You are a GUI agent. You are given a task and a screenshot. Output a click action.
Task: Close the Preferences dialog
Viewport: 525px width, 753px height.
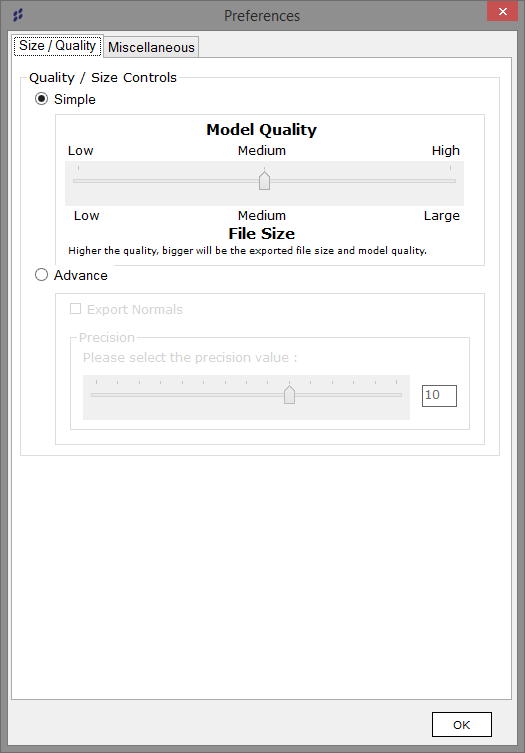[x=502, y=12]
